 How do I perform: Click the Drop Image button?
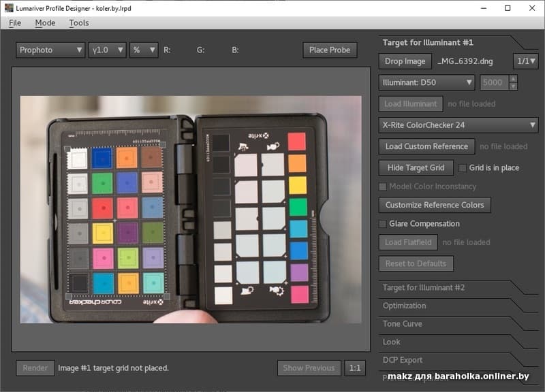(405, 61)
